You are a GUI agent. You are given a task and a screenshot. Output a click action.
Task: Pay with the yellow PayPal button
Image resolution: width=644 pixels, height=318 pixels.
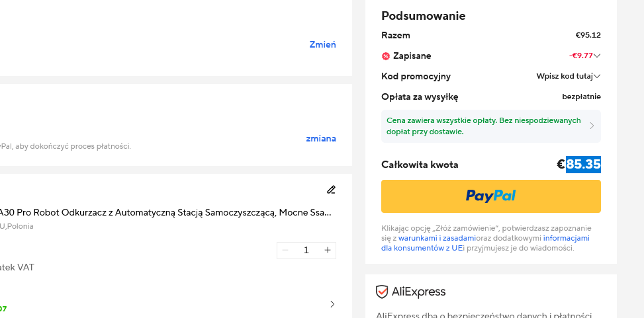tap(491, 196)
